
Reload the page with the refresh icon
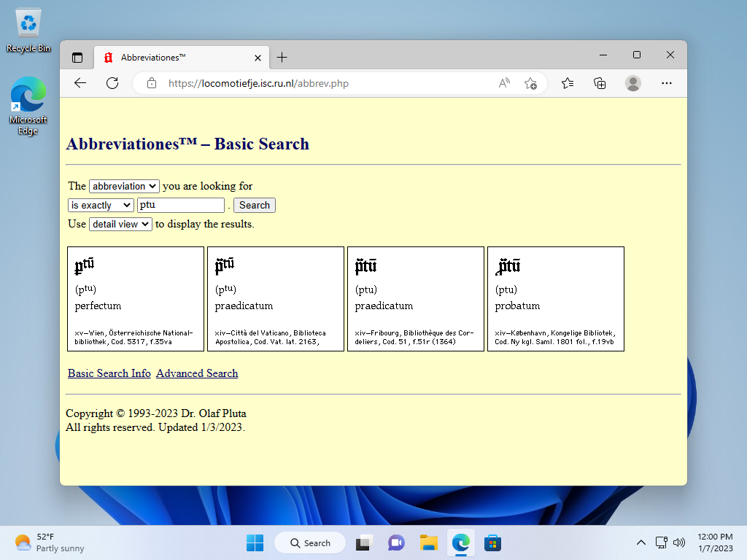point(112,83)
